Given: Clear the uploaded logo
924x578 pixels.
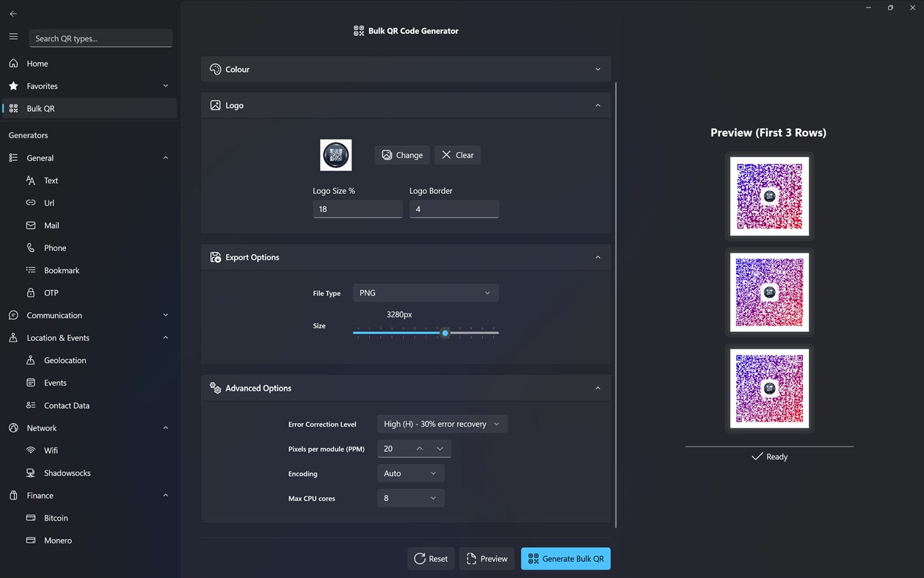Looking at the screenshot, I should coord(456,155).
